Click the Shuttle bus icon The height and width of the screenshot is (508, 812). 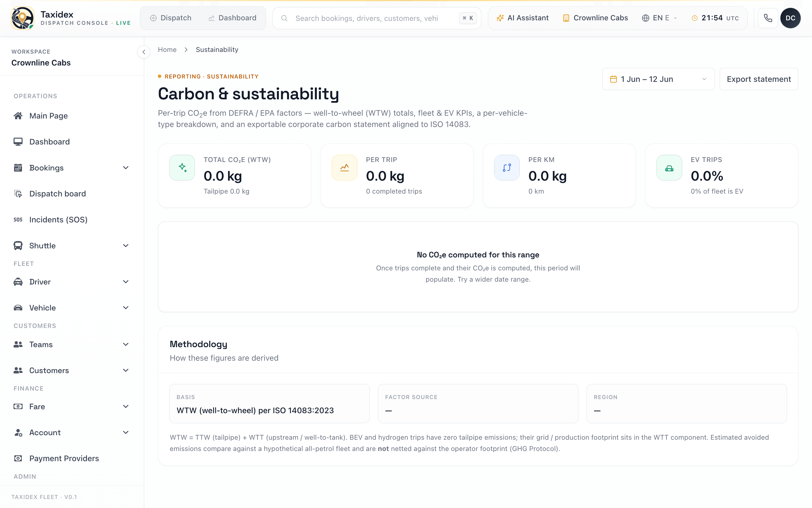(18, 246)
